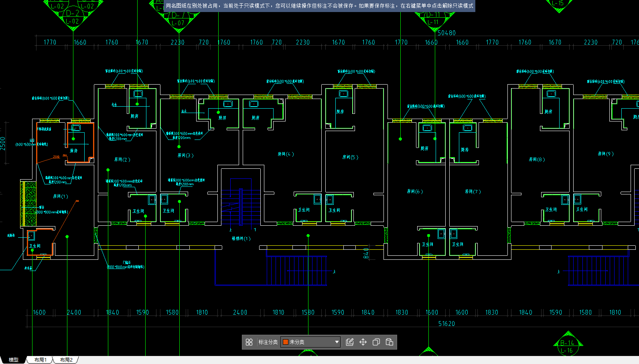Screen dimensions: 639x364
Task: Switch to the 模型 tab
Action: (14, 360)
